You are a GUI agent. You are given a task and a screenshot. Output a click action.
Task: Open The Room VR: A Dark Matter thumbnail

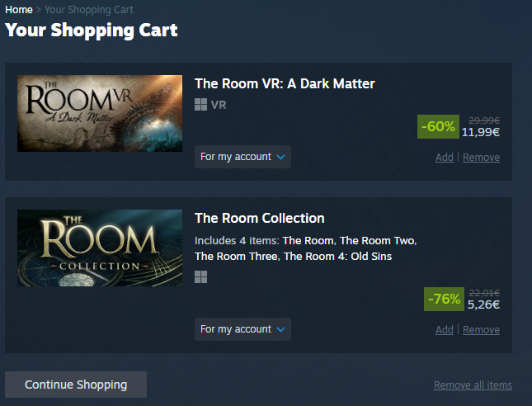point(100,113)
